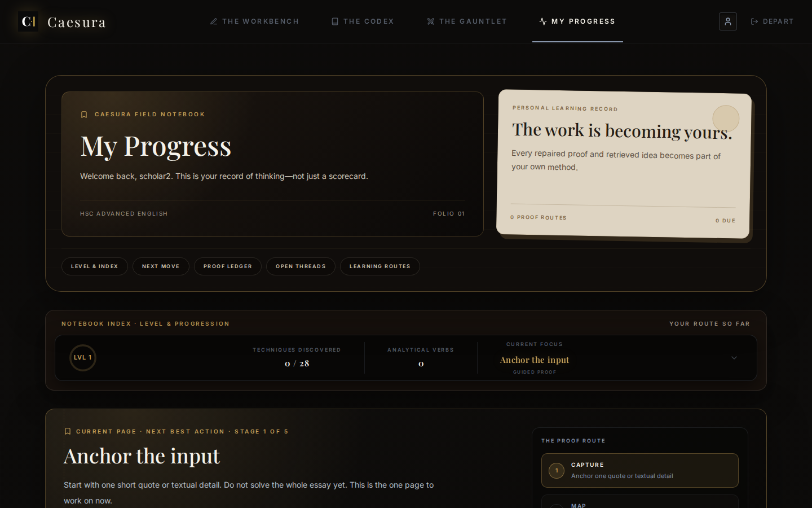Viewport: 812px width, 508px height.
Task: Click the Your Route So Far label
Action: pos(709,323)
